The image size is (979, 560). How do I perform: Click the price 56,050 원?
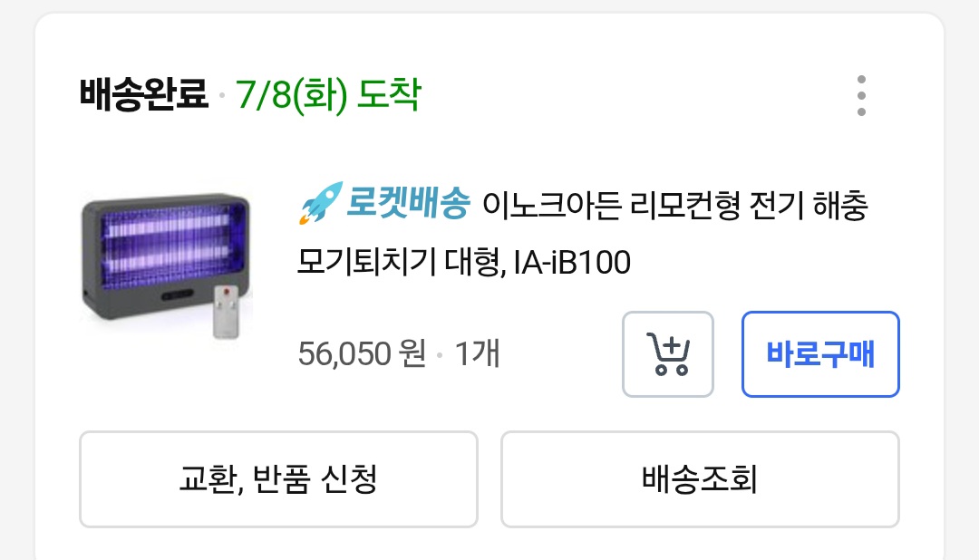(362, 353)
